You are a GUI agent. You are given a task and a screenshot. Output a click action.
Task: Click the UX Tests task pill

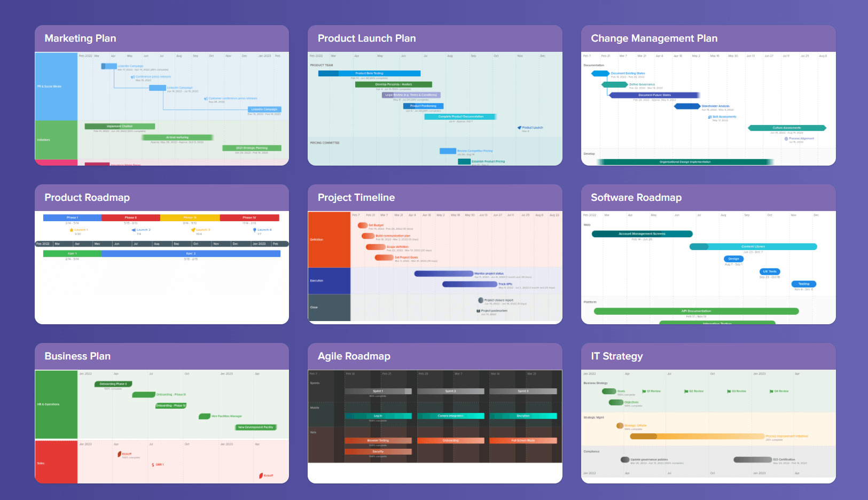[x=770, y=271]
